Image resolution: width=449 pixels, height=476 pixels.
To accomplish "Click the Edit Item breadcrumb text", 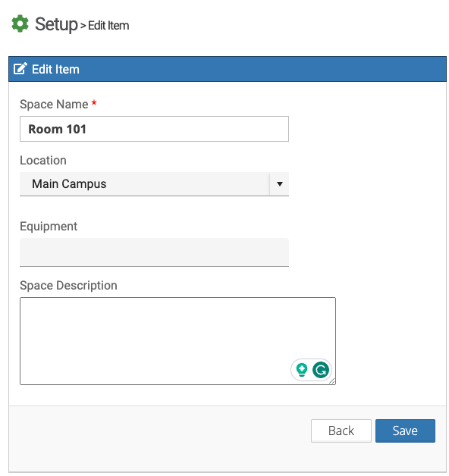I will (x=108, y=26).
